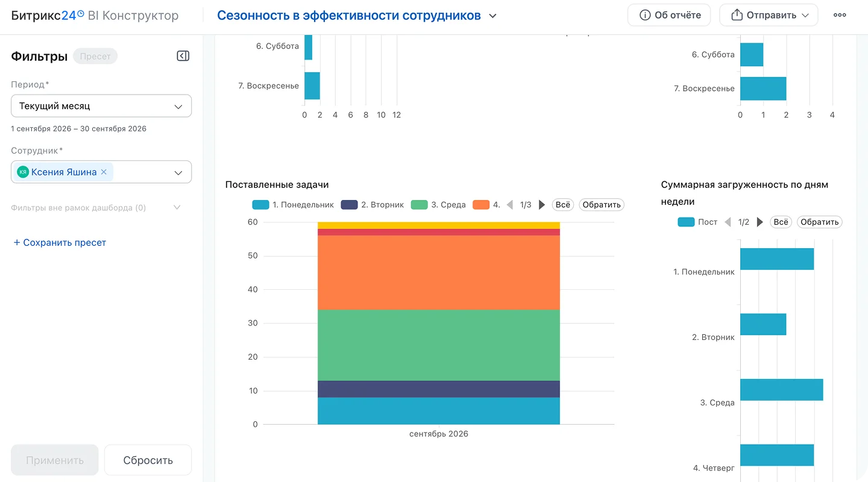Collapse the Фильтры sidebar panel icon
Screen dimensions: 868x482
183,56
